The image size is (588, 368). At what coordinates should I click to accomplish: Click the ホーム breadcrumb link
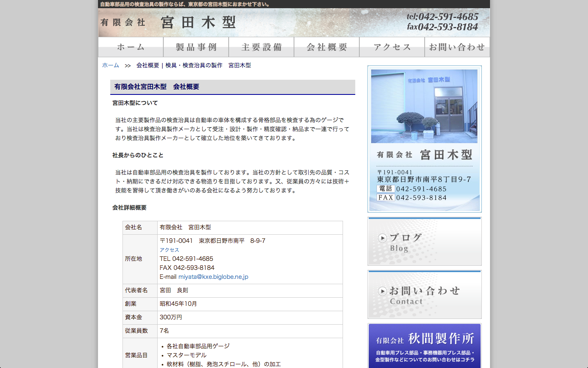(111, 65)
